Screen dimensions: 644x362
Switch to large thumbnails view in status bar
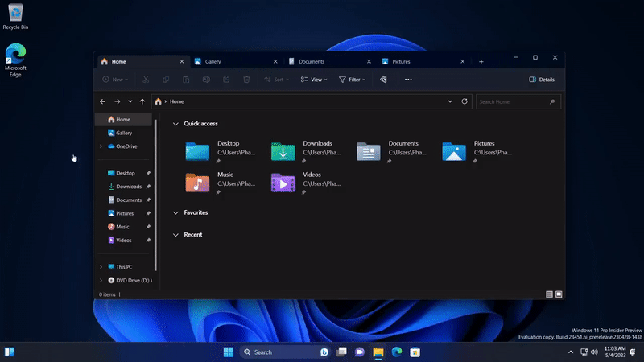559,294
